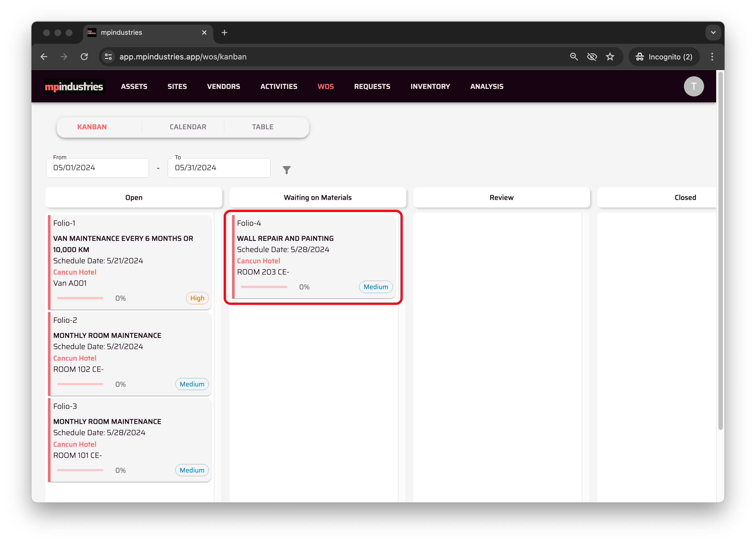The image size is (756, 544).
Task: Open the INVENTORY menu item
Action: (x=430, y=87)
